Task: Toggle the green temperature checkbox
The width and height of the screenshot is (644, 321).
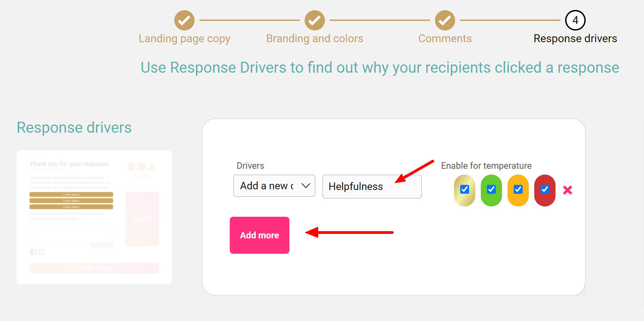Action: pos(491,189)
